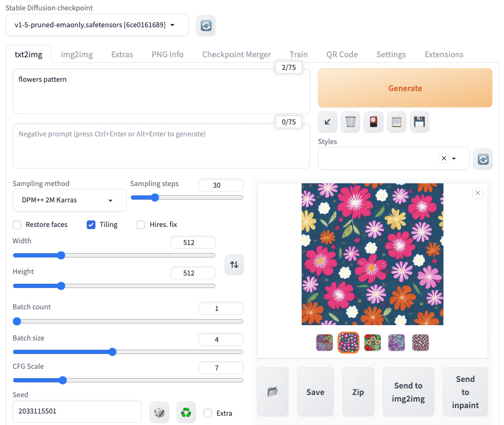Click the red card extra networks icon
Image resolution: width=504 pixels, height=425 pixels.
pyautogui.click(x=374, y=122)
